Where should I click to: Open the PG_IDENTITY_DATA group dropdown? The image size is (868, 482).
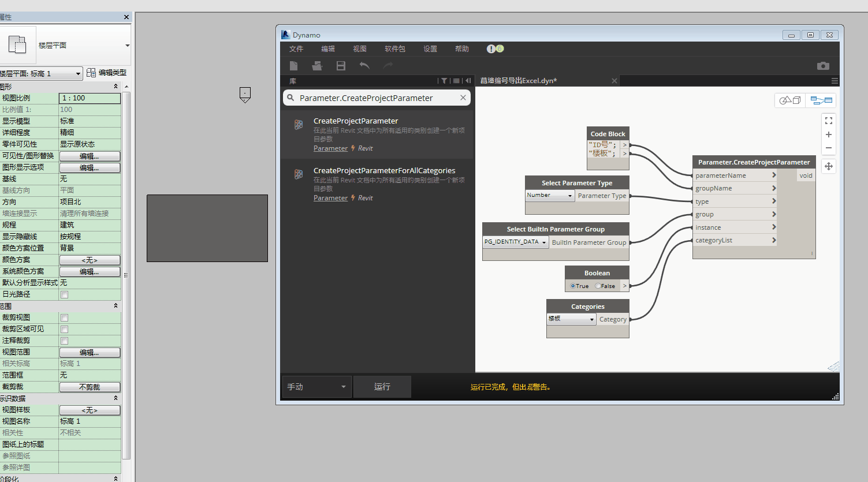tap(516, 242)
